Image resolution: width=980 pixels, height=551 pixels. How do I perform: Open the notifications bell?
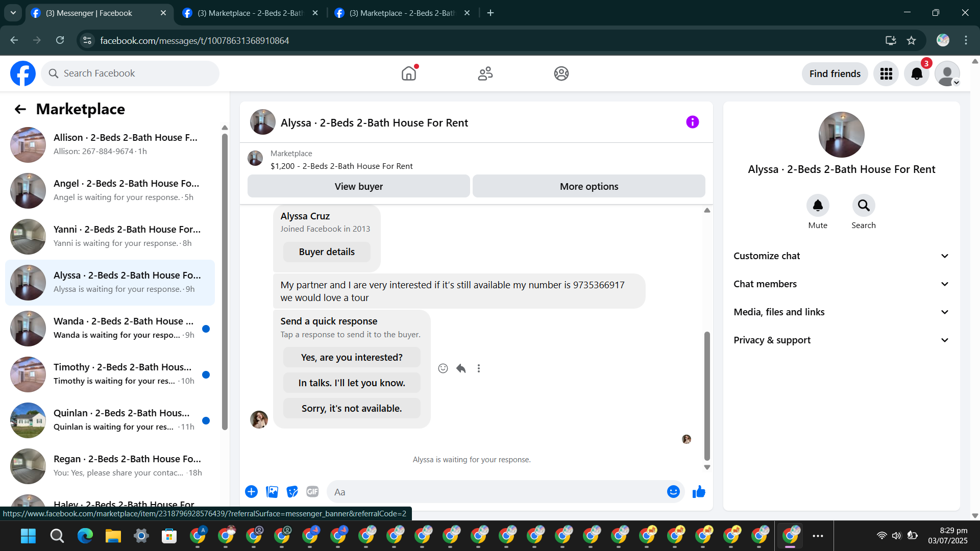[x=916, y=74]
